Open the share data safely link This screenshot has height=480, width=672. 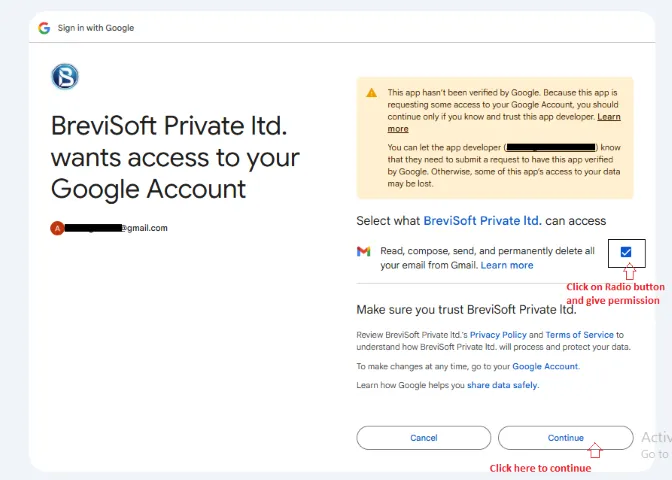coord(501,385)
